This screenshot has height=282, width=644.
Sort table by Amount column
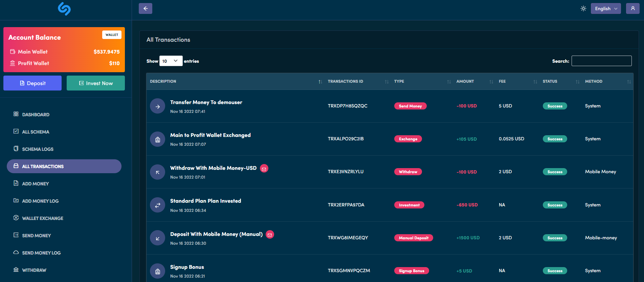coord(465,81)
